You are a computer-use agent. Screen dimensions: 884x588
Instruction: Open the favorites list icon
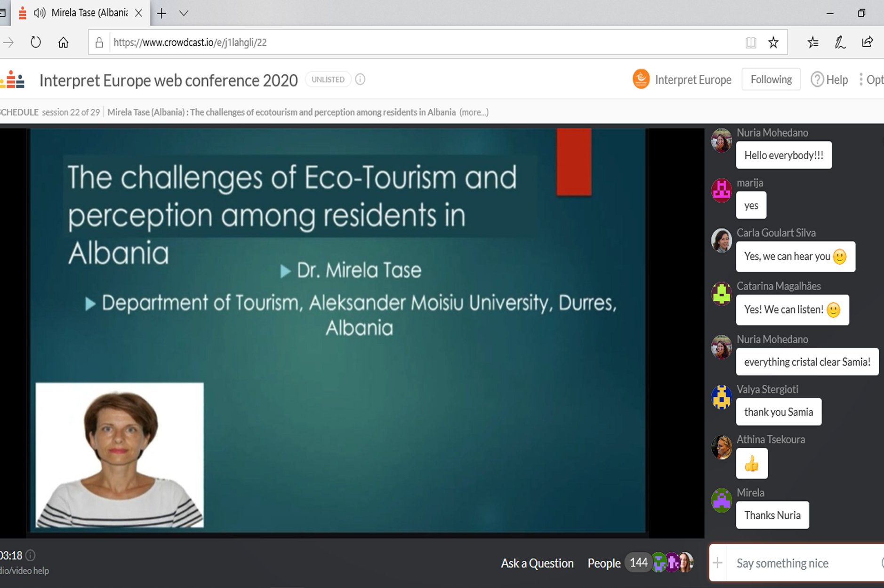pyautogui.click(x=813, y=43)
